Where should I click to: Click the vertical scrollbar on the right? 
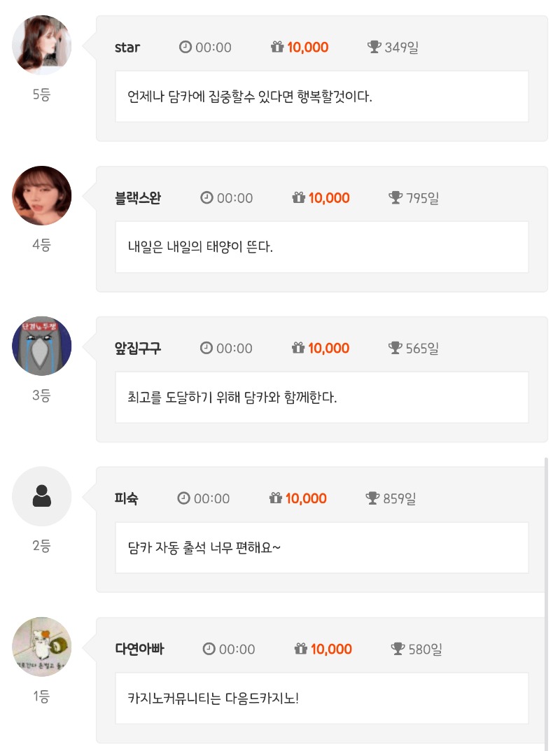pyautogui.click(x=546, y=602)
